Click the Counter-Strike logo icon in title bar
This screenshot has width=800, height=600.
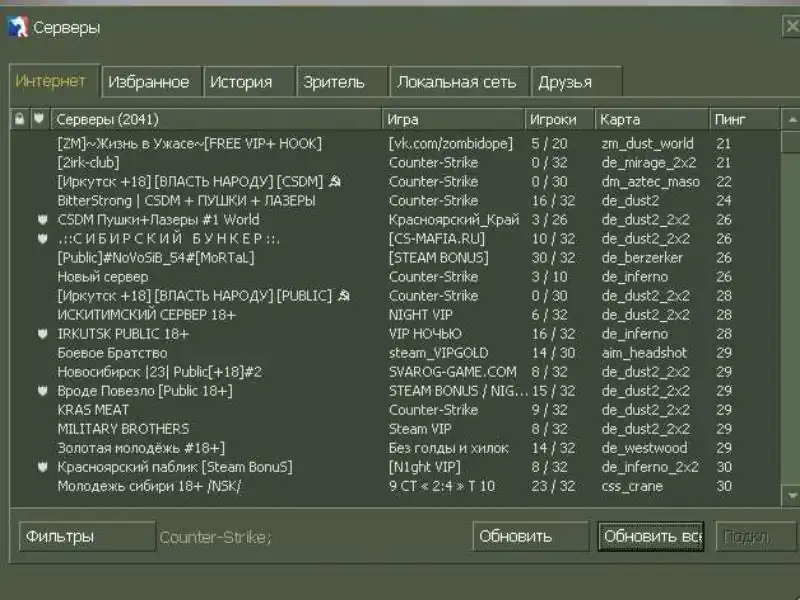tap(17, 27)
